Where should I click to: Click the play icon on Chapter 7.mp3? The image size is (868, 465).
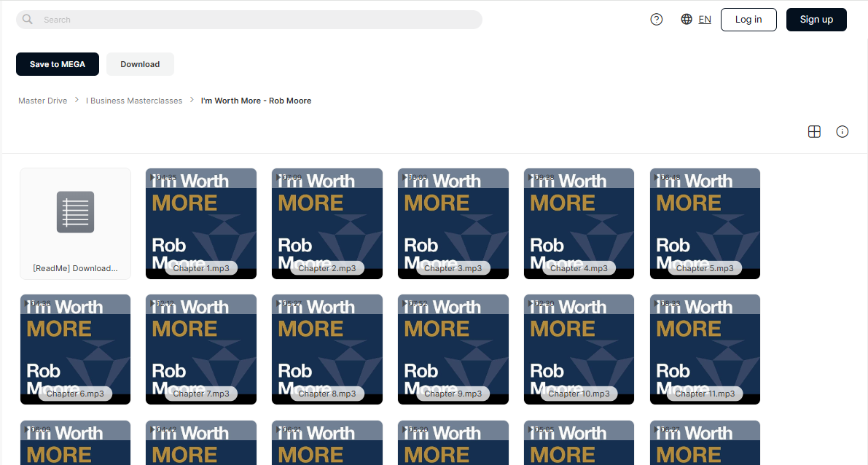pos(153,303)
